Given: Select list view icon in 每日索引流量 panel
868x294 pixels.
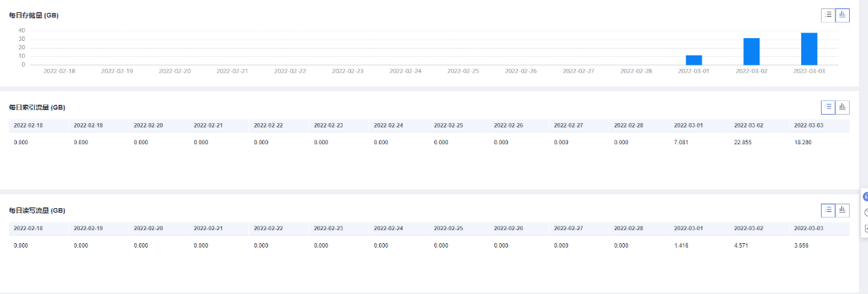Looking at the screenshot, I should [x=829, y=107].
